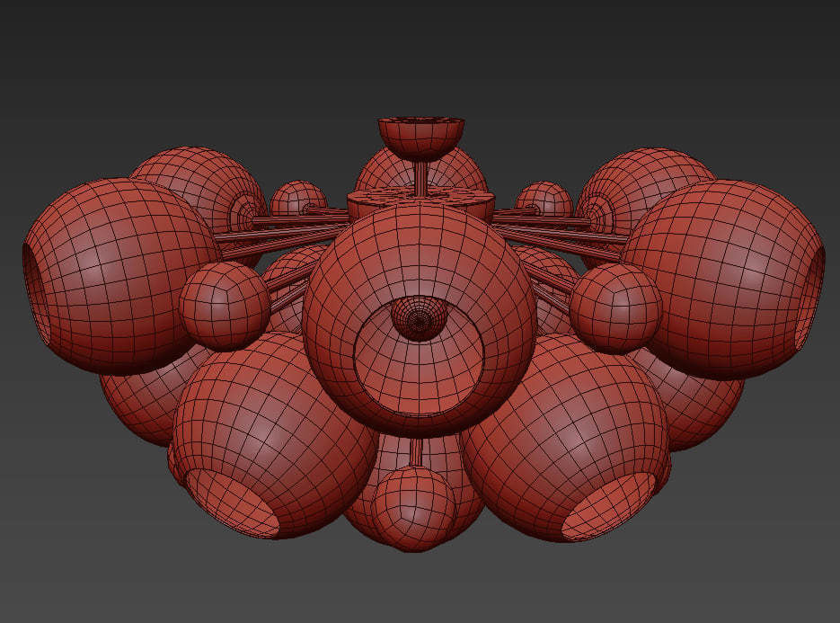
Task: Select small sphere left of central shade
Action: 225,307
